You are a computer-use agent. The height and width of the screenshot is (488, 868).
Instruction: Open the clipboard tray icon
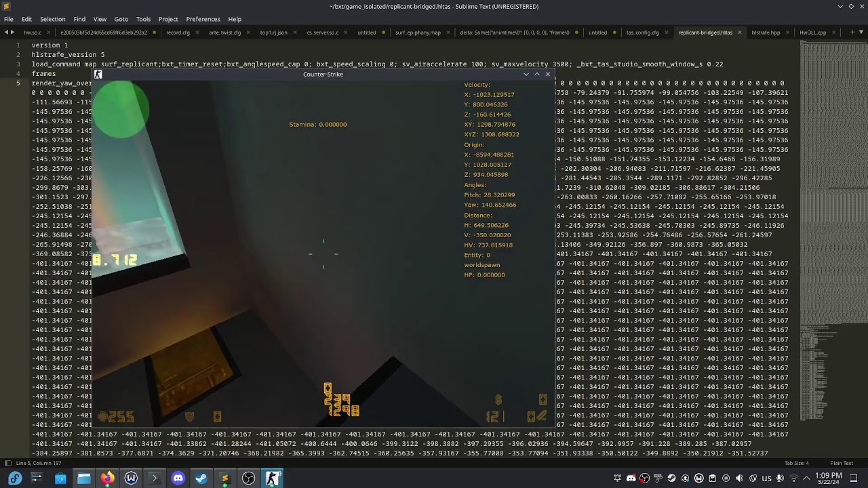pos(712,478)
